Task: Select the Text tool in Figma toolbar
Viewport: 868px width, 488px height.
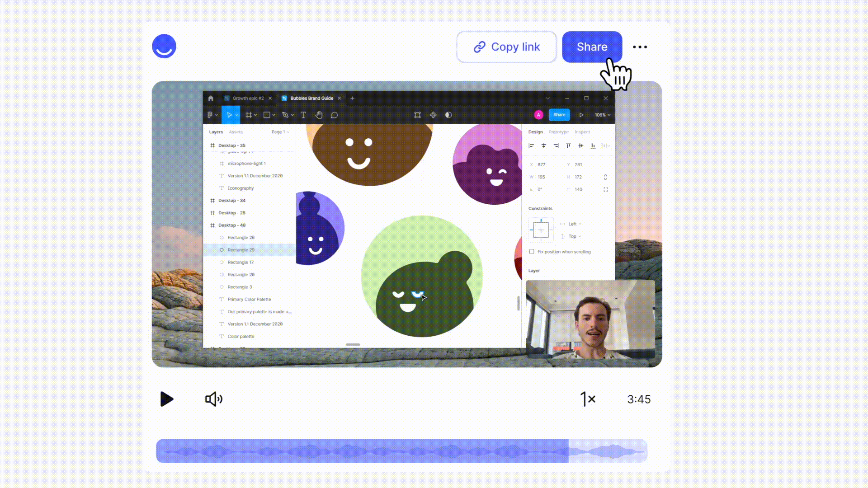Action: pyautogui.click(x=303, y=115)
